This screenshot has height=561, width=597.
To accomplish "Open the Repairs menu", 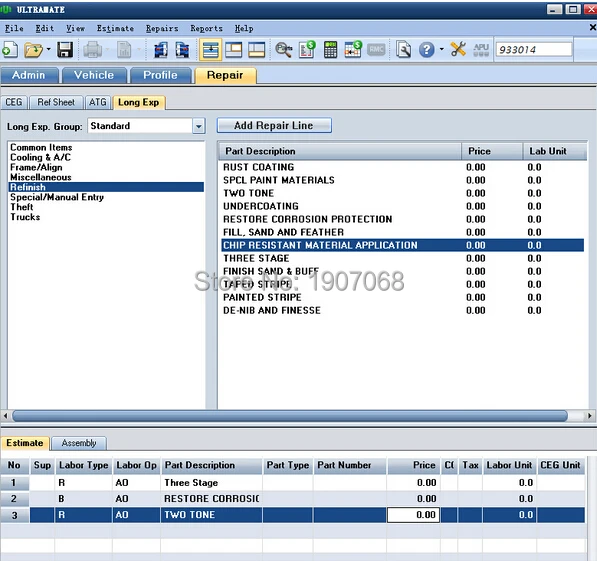I will tap(162, 29).
